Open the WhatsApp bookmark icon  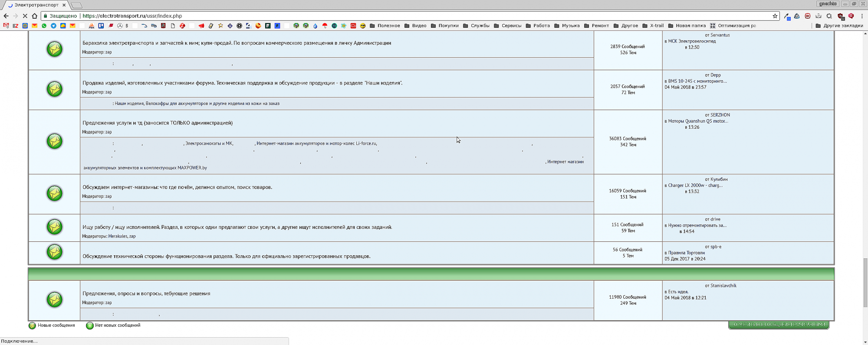tap(44, 26)
